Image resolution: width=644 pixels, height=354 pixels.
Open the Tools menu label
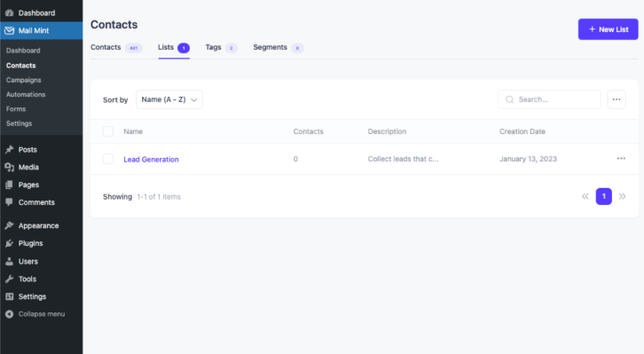[x=27, y=279]
